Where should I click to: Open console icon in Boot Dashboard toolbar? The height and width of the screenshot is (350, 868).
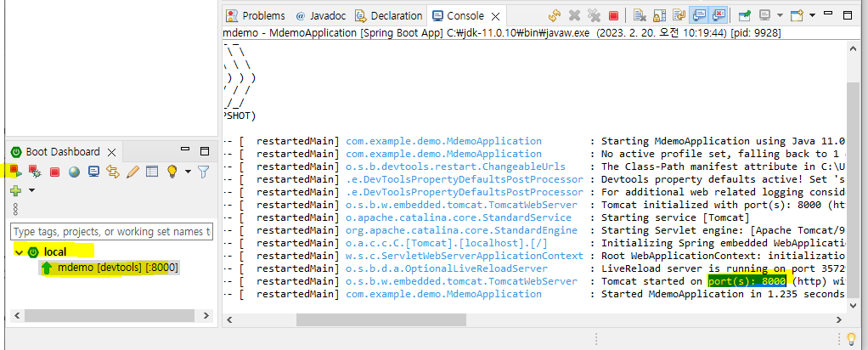click(x=93, y=172)
